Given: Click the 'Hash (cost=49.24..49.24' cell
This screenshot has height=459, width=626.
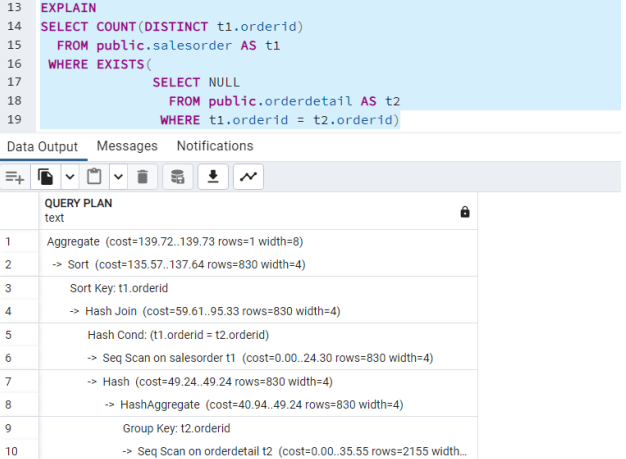Looking at the screenshot, I should pyautogui.click(x=258, y=382).
